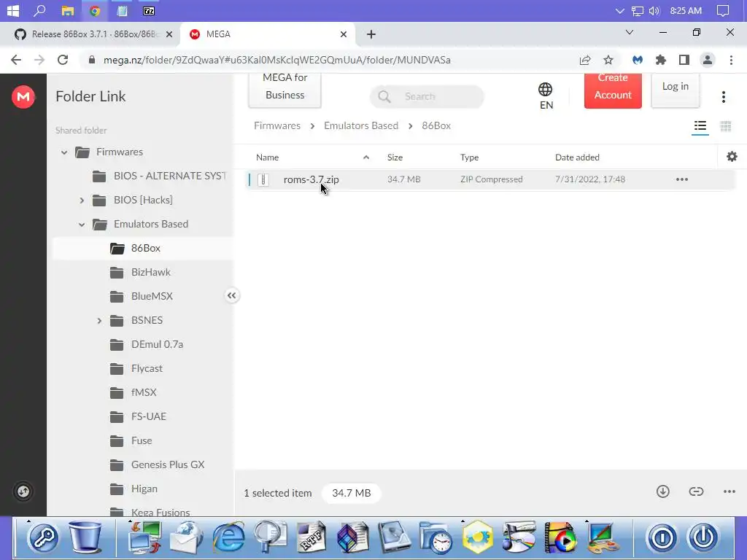Go to Firmwares breadcrumb

[277, 125]
